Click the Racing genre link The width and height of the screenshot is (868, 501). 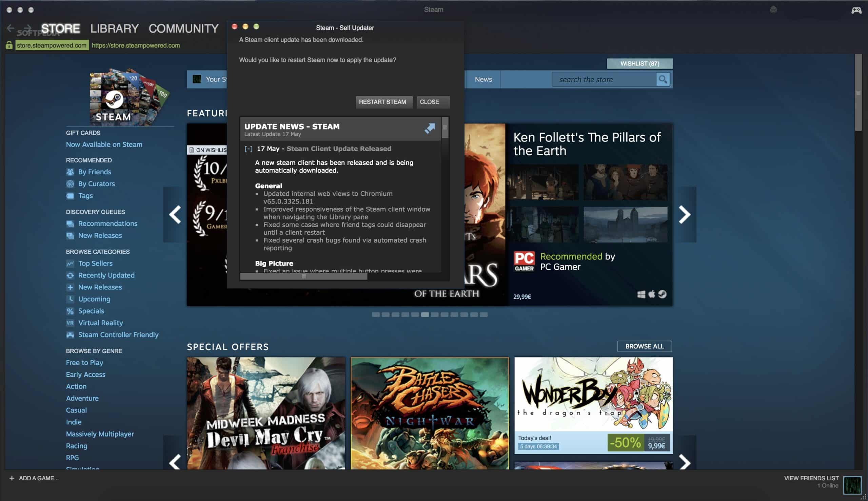(77, 446)
